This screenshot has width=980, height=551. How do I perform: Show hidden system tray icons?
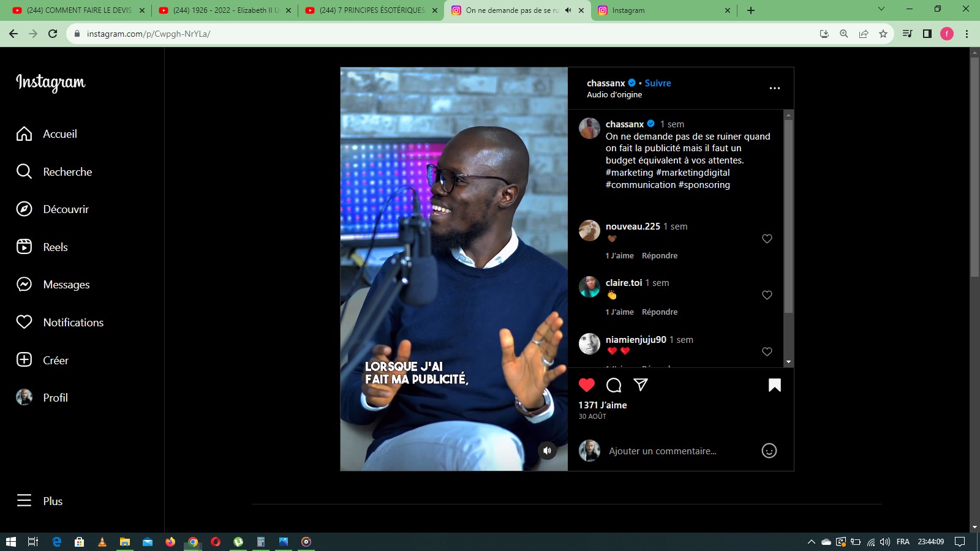point(811,542)
